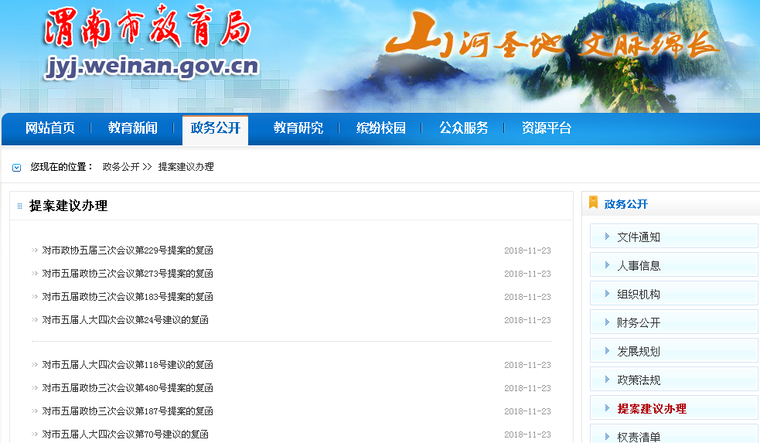This screenshot has height=443, width=760.
Task: Click the arrow icon beside 财务公开
Action: click(x=607, y=322)
